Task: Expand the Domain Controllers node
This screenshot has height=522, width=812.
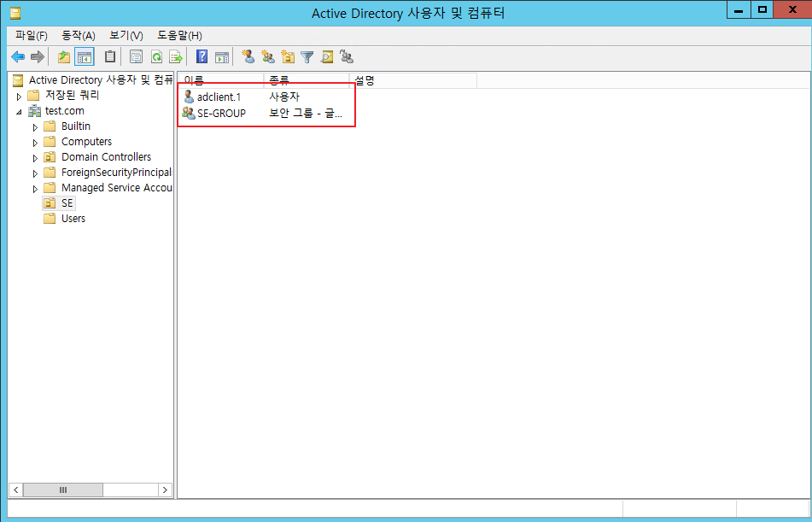Action: tap(35, 157)
